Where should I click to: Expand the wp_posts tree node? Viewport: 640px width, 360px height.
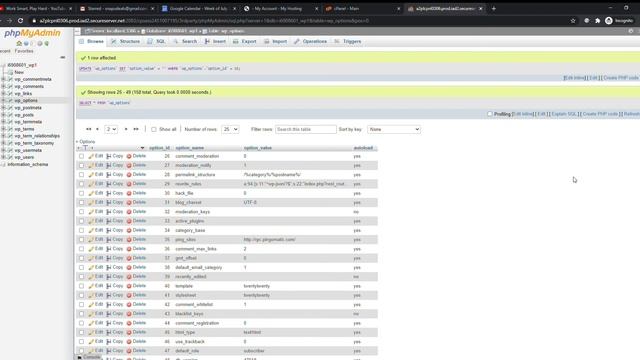3,115
